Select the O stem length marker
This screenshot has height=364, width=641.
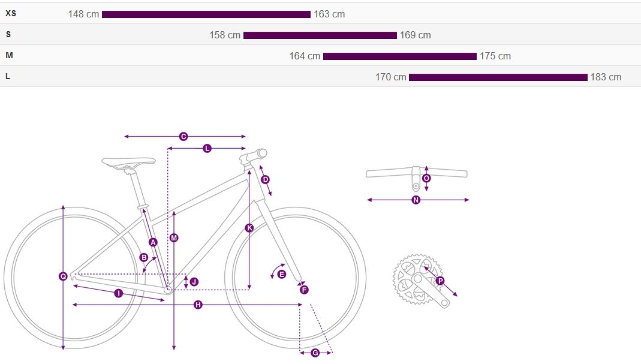tap(426, 178)
